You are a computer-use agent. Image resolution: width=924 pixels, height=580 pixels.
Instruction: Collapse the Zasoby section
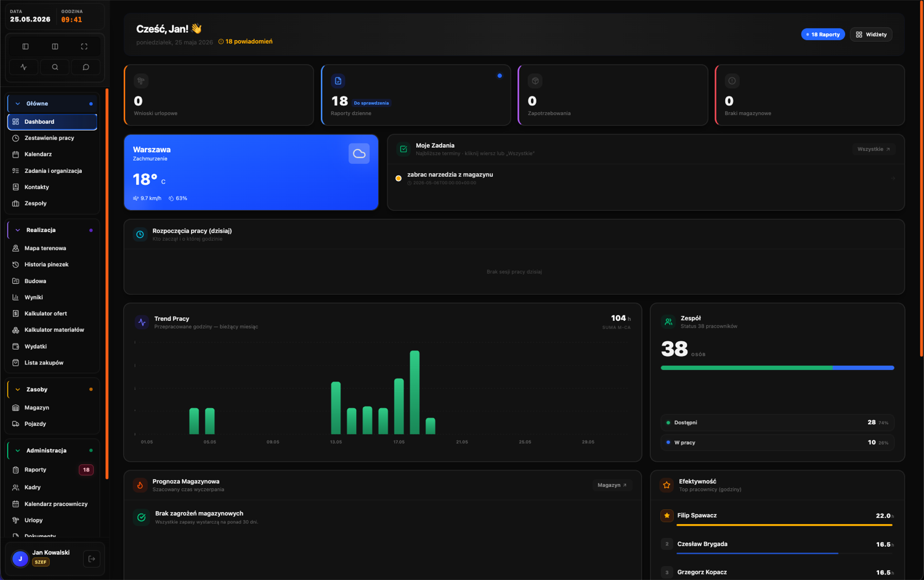click(x=52, y=390)
